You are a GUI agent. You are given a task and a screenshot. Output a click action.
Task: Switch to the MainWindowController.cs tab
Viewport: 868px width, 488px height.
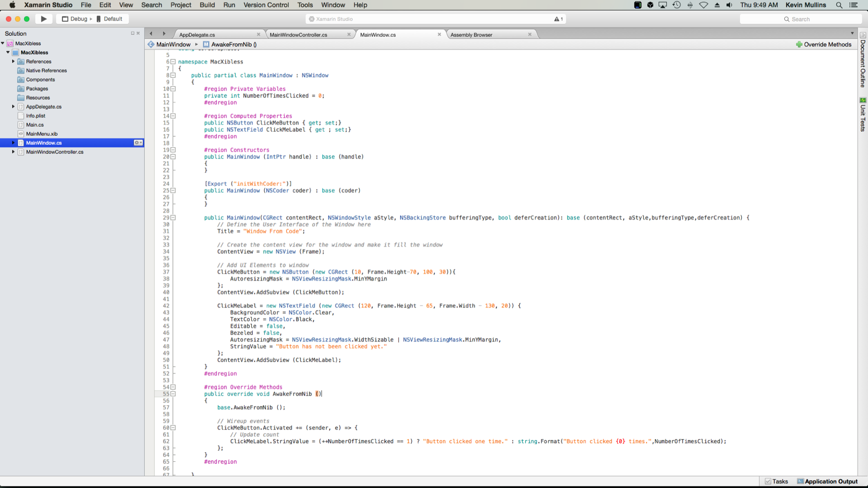click(x=298, y=35)
